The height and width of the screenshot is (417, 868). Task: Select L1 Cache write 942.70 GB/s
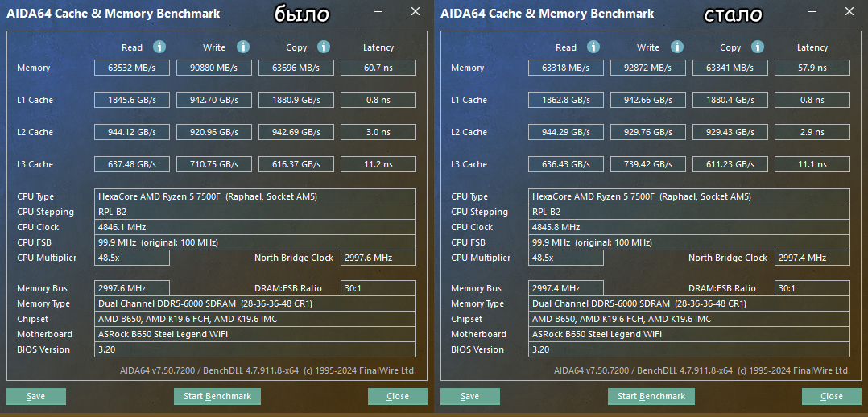pos(213,101)
